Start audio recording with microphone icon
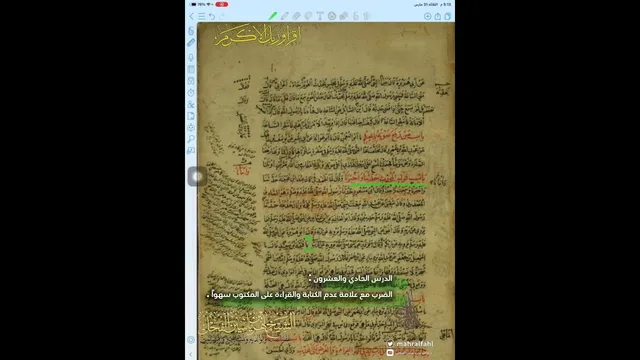 (191, 58)
